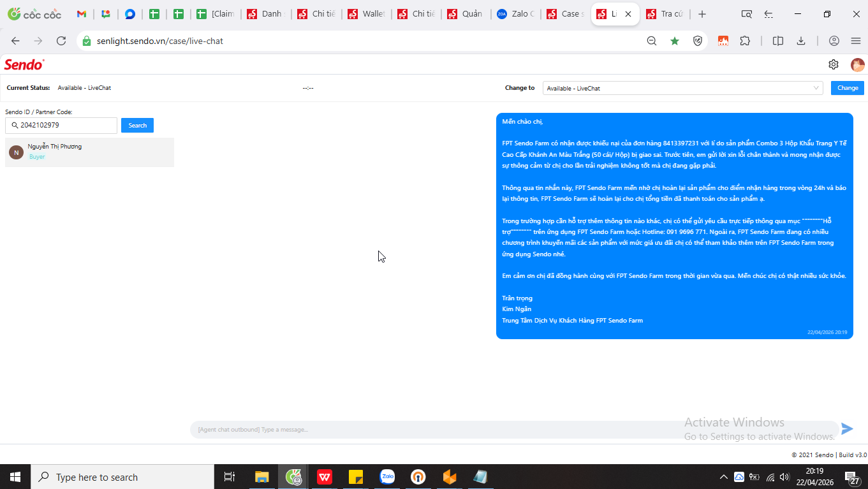
Task: Open the browser shield protection icon
Action: click(x=698, y=41)
